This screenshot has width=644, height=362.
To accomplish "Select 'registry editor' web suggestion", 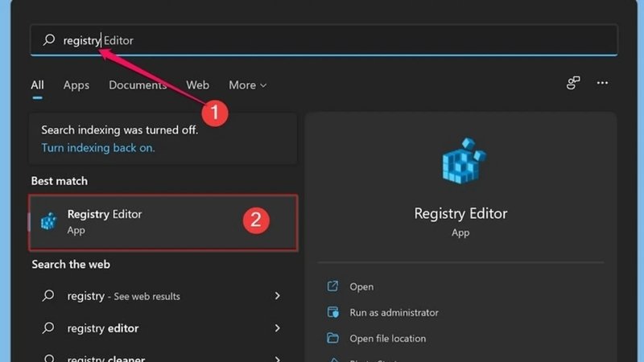I will 163,328.
